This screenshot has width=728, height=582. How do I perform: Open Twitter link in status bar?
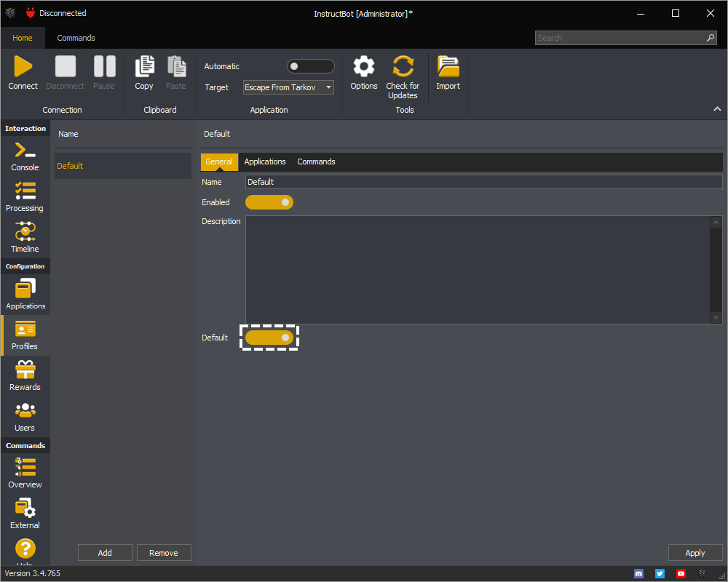click(660, 574)
